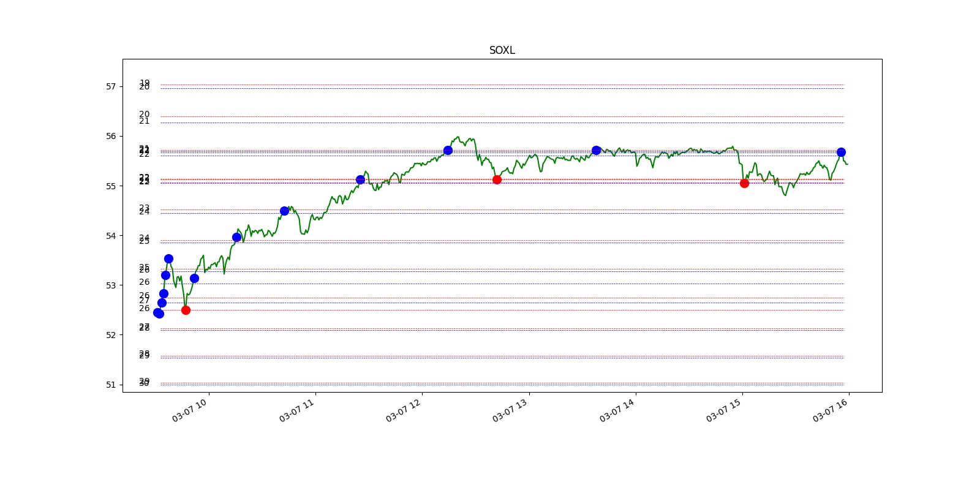Click the 53 y-axis price label
This screenshot has width=980, height=490.
(111, 285)
